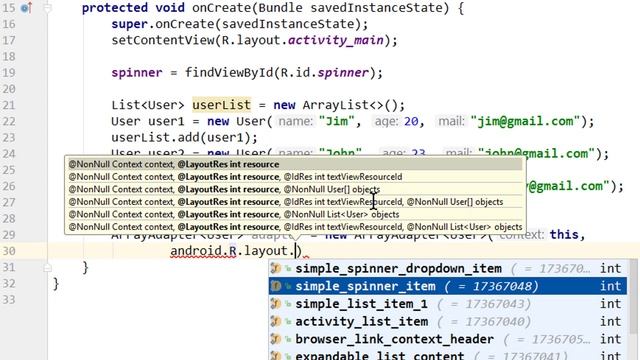640x360 pixels.
Task: Choose browser_link_context_header suggestion
Action: click(x=448, y=339)
